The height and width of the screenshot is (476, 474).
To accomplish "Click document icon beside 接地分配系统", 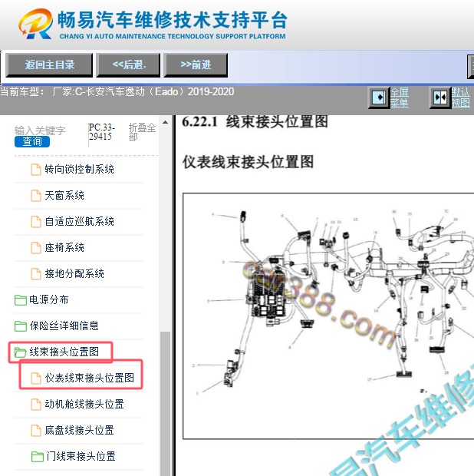I will [x=36, y=274].
